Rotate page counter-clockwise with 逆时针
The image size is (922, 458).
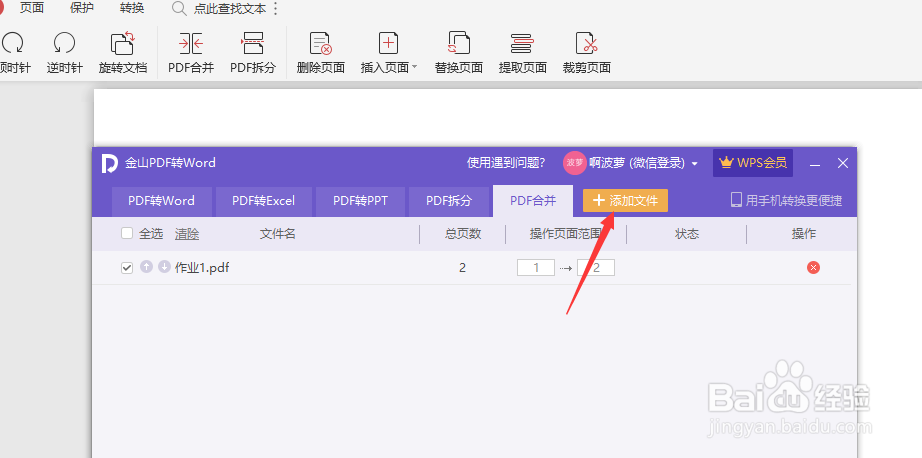[64, 52]
